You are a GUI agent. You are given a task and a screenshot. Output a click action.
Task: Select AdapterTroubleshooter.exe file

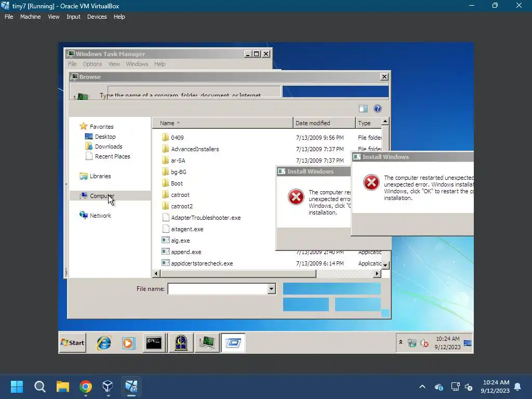coord(206,218)
